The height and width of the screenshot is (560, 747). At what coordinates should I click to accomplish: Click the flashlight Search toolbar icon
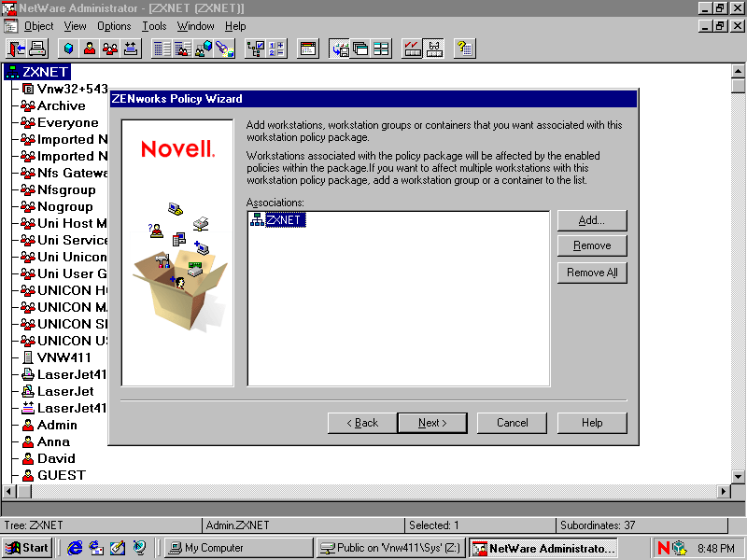click(225, 49)
